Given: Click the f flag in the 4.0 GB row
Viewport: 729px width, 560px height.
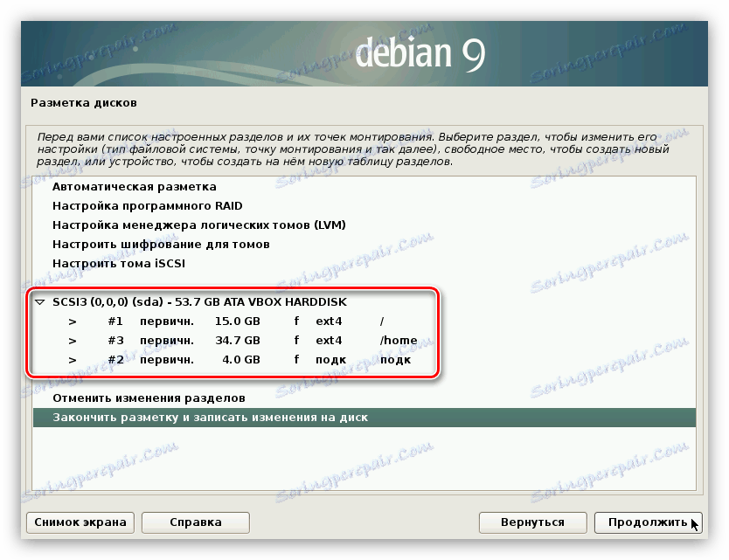Looking at the screenshot, I should 296,360.
